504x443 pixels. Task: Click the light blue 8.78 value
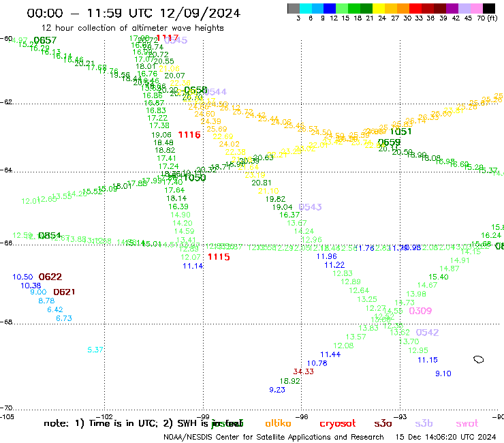click(46, 301)
